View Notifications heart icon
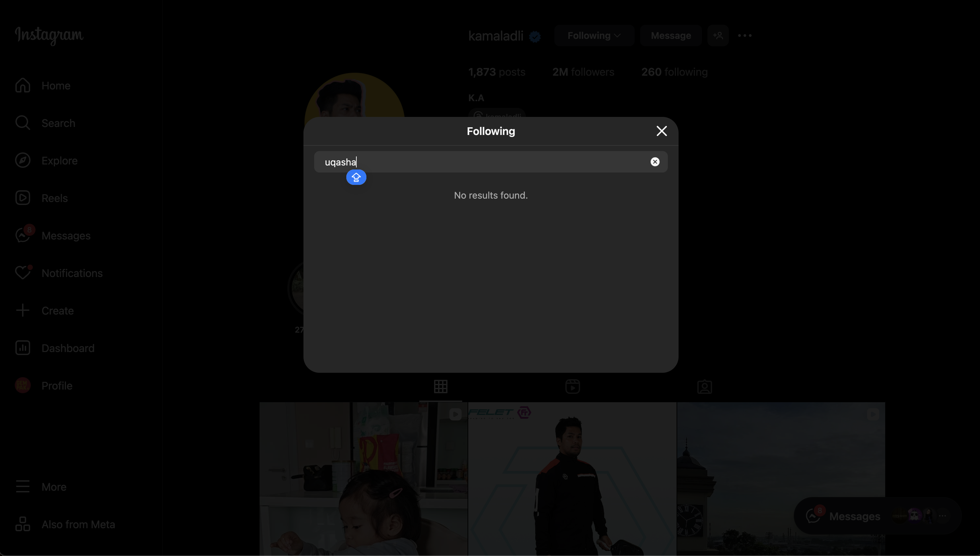This screenshot has width=980, height=556. (x=23, y=273)
